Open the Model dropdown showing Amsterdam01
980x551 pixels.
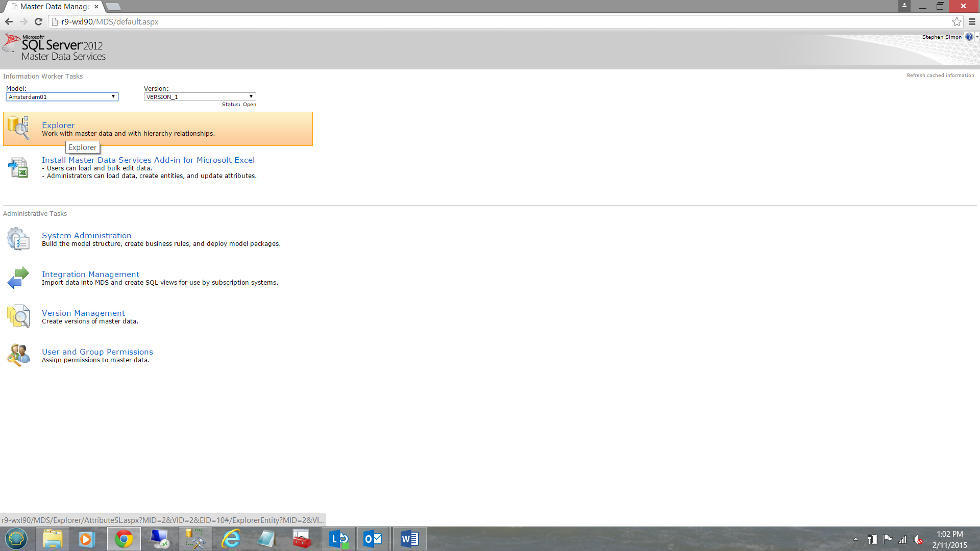click(x=62, y=96)
